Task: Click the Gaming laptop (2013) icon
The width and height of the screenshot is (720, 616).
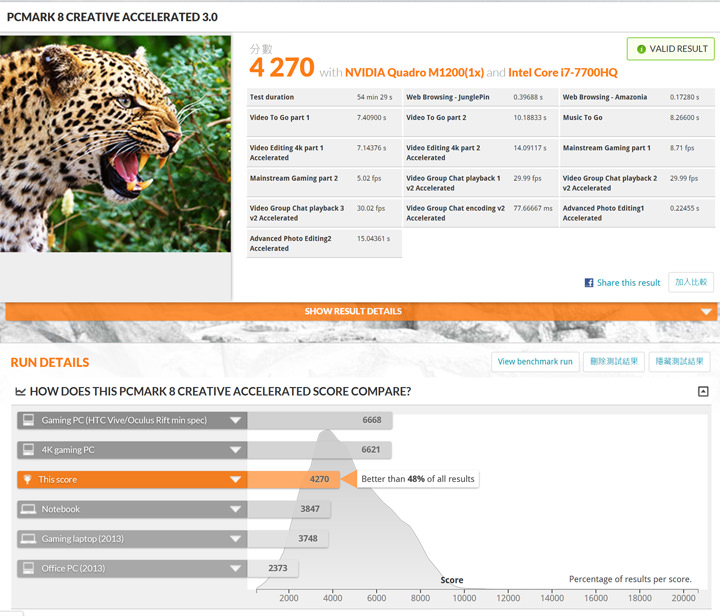Action: pyautogui.click(x=28, y=539)
